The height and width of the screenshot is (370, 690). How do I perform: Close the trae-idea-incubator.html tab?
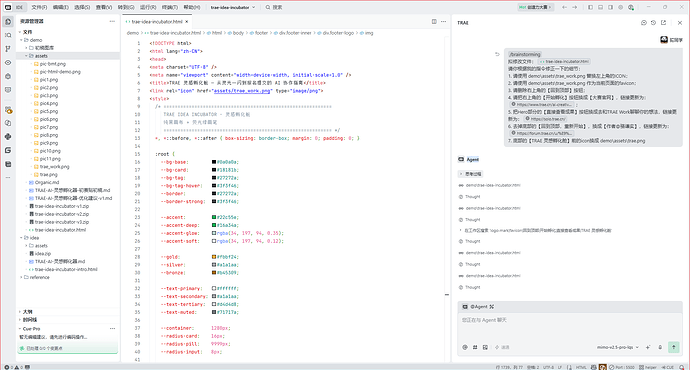point(187,22)
